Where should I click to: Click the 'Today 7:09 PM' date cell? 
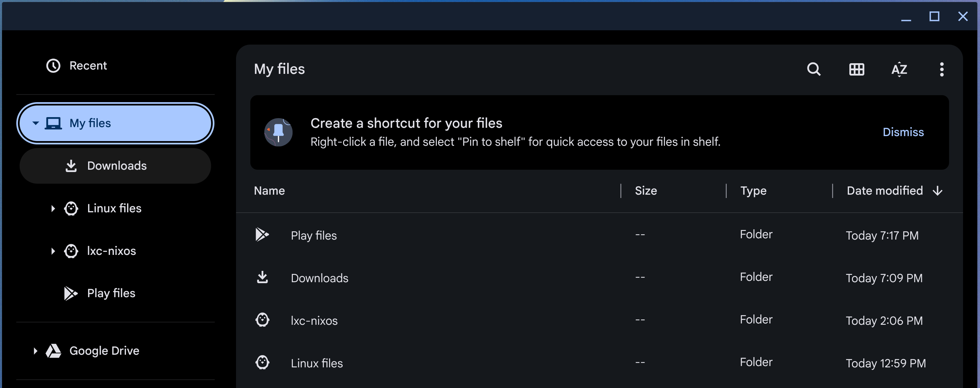click(884, 278)
